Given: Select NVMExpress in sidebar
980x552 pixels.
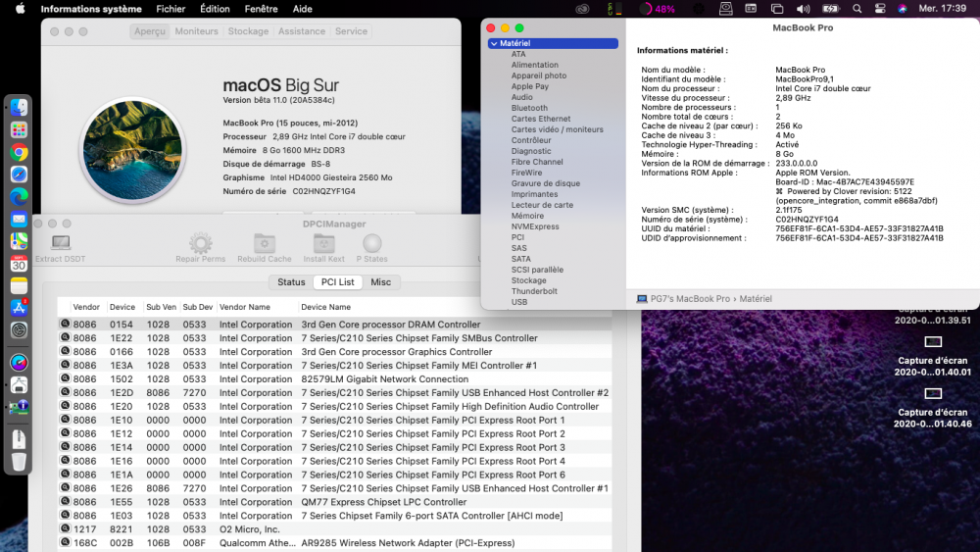Looking at the screenshot, I should click(x=535, y=226).
